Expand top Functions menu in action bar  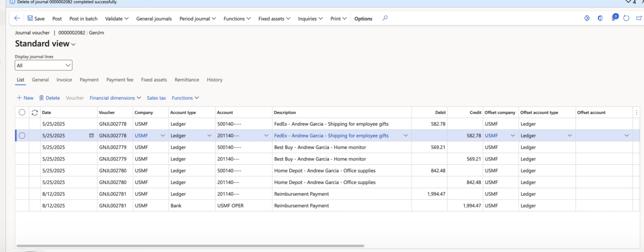237,18
